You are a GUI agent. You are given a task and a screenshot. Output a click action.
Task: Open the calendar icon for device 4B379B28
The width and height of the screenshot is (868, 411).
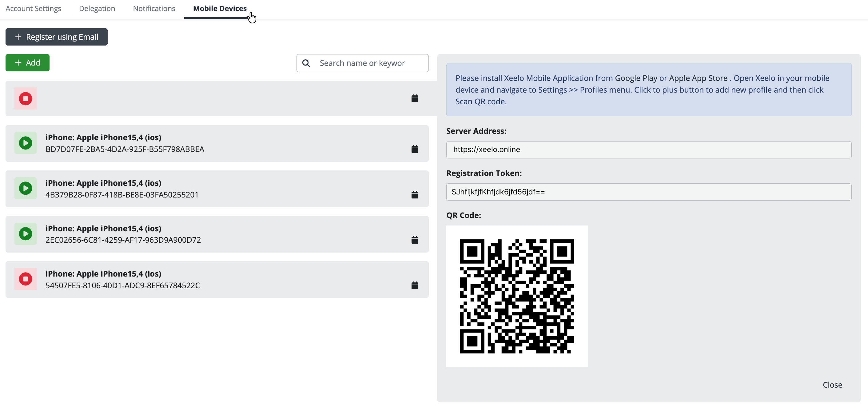415,194
